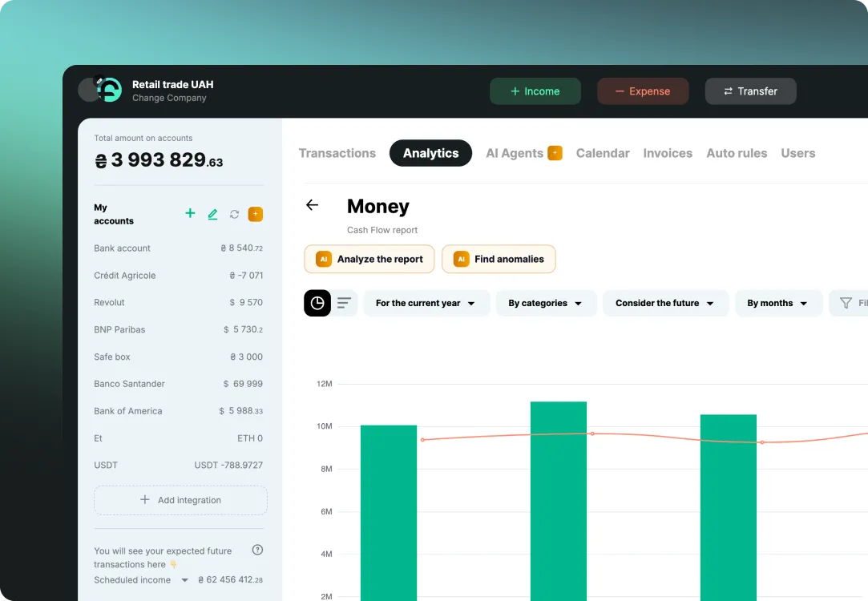
Task: Select the Bank account row
Action: 178,248
